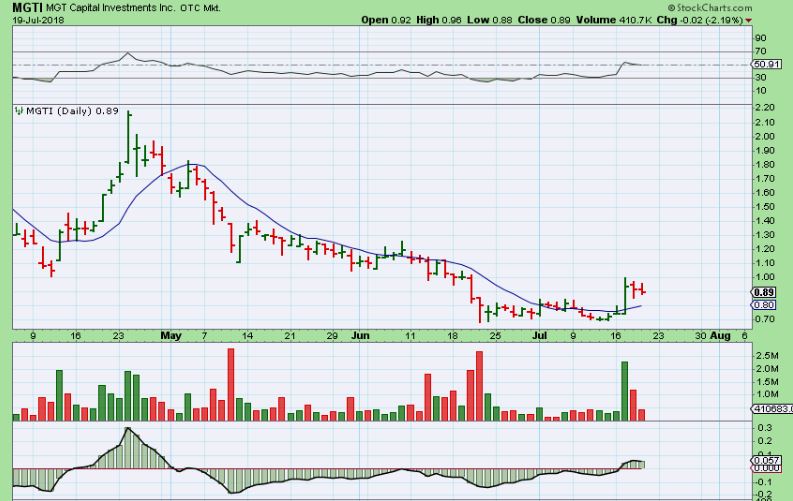Click the May label on date axis
793x501 pixels.
171,335
